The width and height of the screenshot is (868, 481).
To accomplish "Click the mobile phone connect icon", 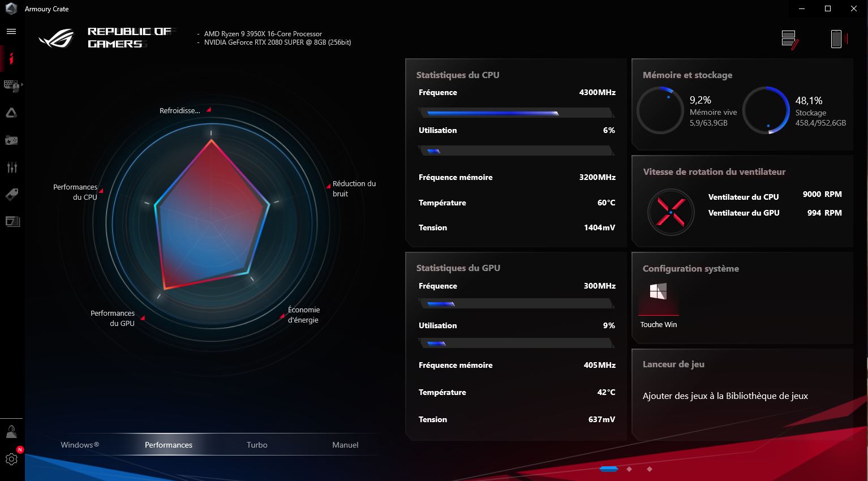I will pyautogui.click(x=838, y=39).
